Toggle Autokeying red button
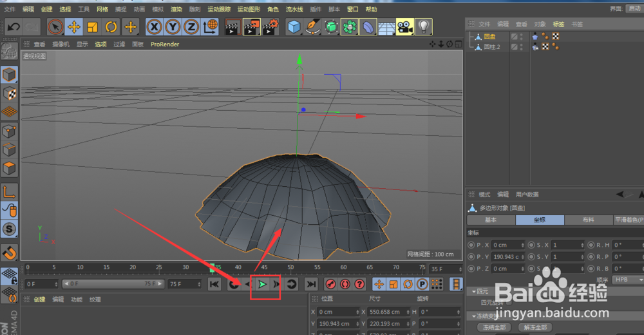Image resolution: width=644 pixels, height=335 pixels. point(345,284)
